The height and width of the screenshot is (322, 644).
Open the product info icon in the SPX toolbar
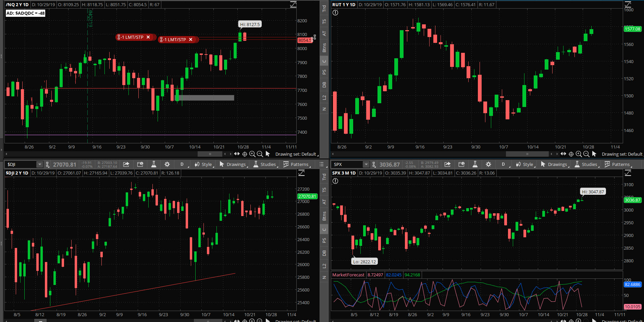[x=461, y=164]
